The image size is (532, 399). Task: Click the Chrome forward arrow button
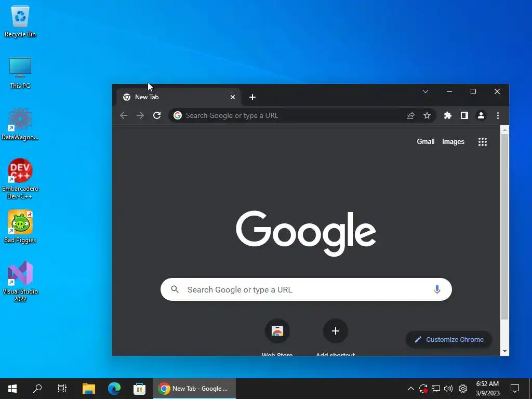[x=140, y=115]
